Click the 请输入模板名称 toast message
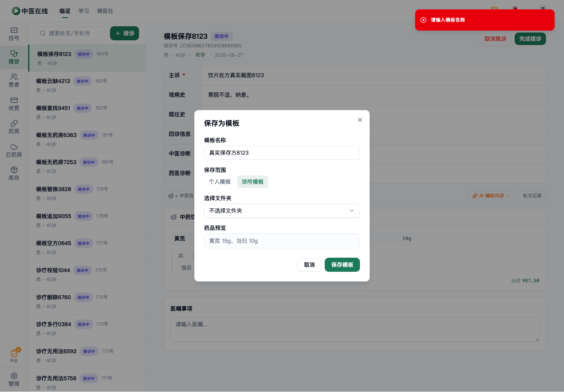Viewport: 564px width, 392px height. pyautogui.click(x=448, y=20)
